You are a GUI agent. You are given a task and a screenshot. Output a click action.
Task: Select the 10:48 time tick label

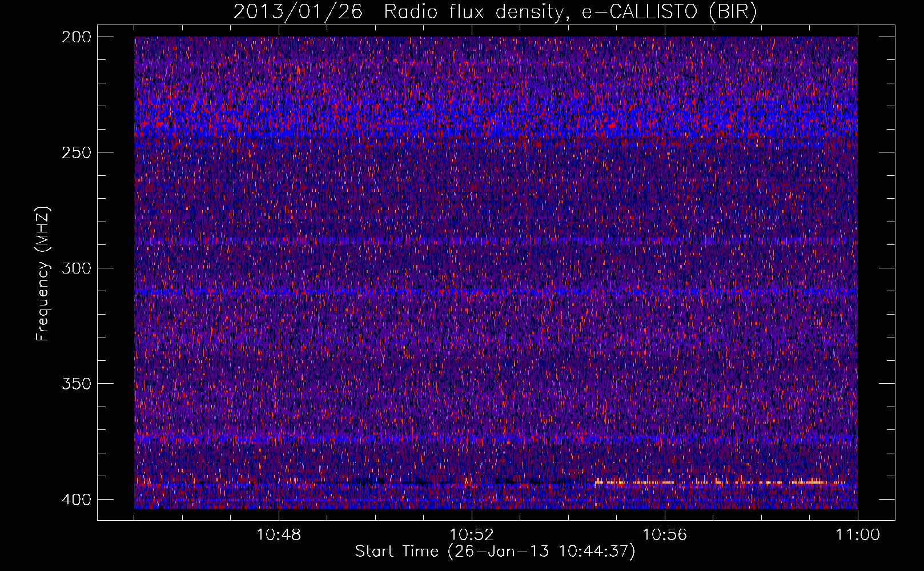279,534
